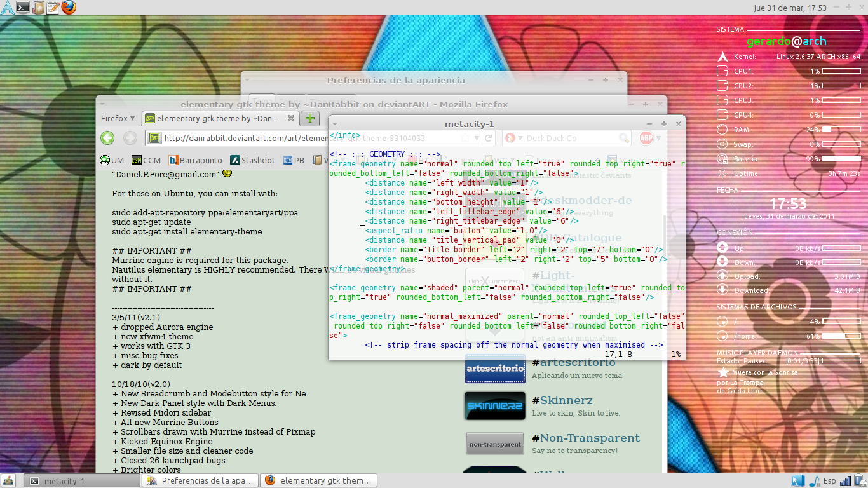This screenshot has width=868, height=488.
Task: Go back with the green back arrow
Action: tap(107, 138)
